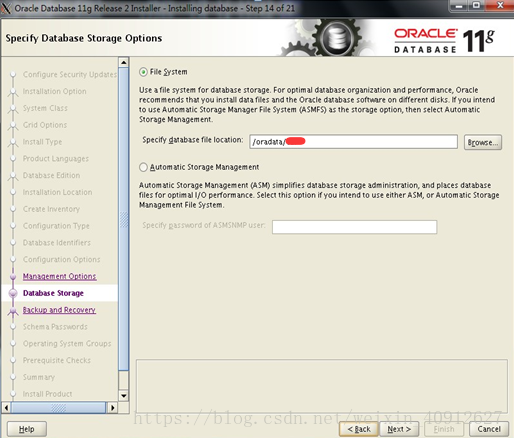Click Install Product step

coord(47,394)
